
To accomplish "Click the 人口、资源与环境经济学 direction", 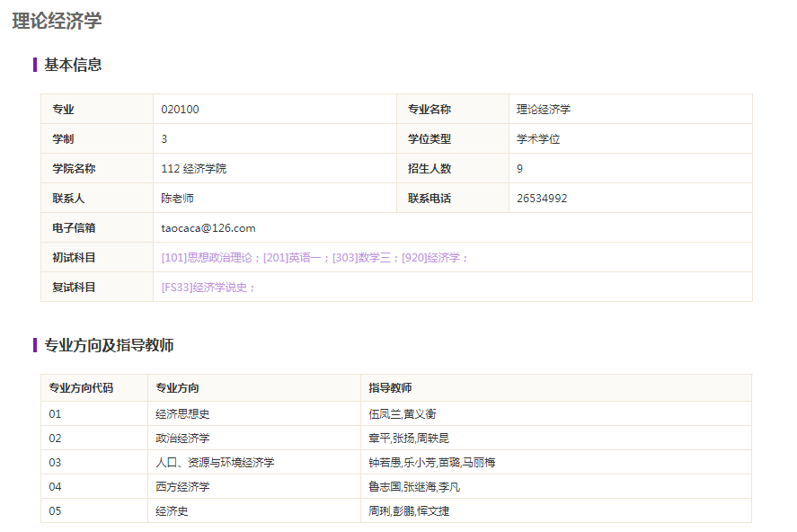I will pyautogui.click(x=215, y=463).
